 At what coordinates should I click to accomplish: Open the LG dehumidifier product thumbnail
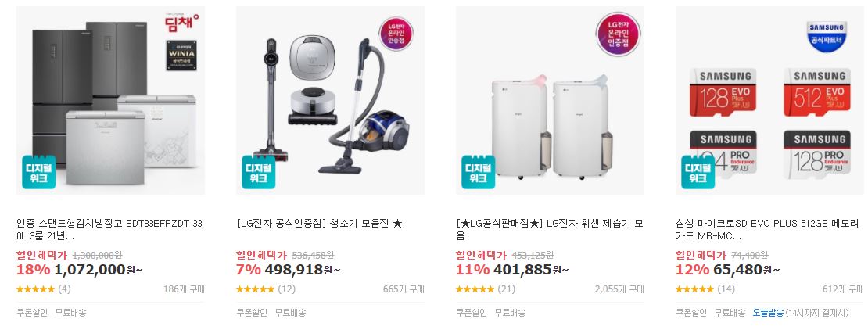coord(551,100)
